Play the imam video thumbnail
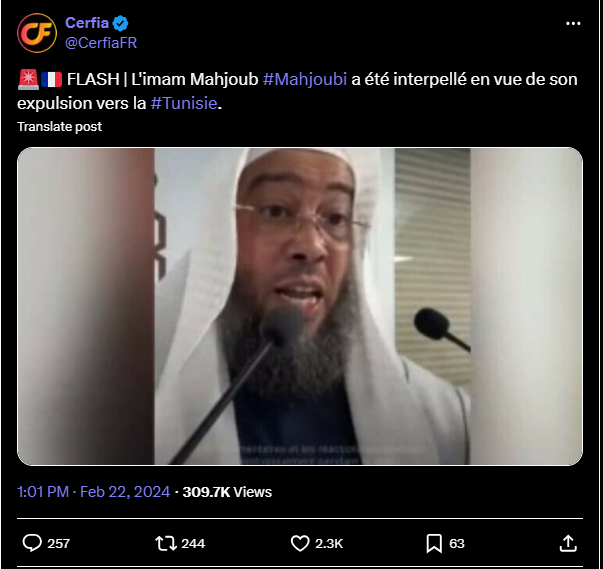 [x=300, y=306]
